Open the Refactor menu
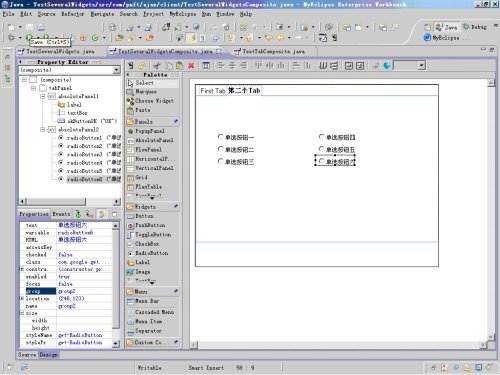 tap(72, 14)
